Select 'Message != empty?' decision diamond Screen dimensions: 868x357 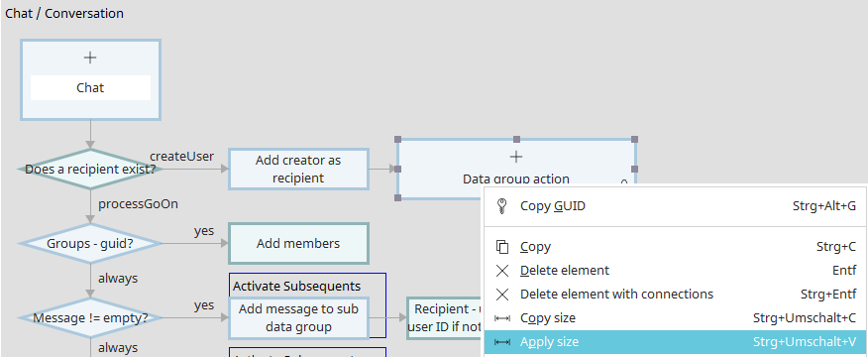[x=90, y=318]
